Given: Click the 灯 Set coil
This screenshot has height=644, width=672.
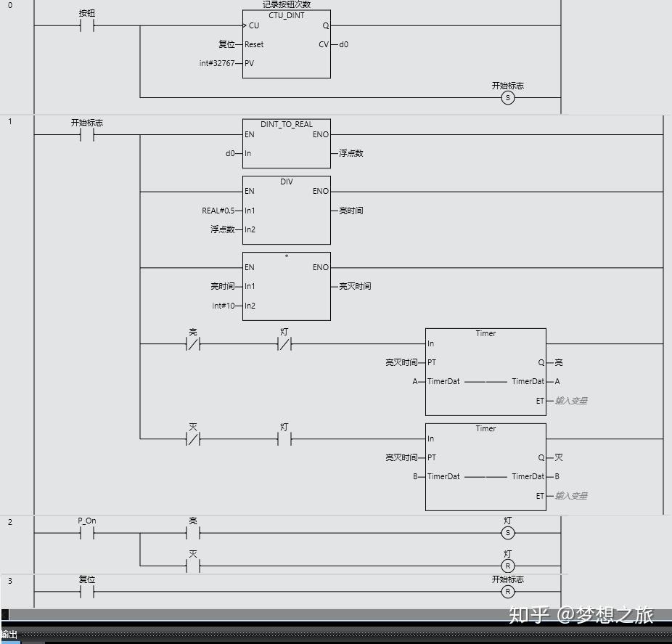Looking at the screenshot, I should [x=507, y=534].
